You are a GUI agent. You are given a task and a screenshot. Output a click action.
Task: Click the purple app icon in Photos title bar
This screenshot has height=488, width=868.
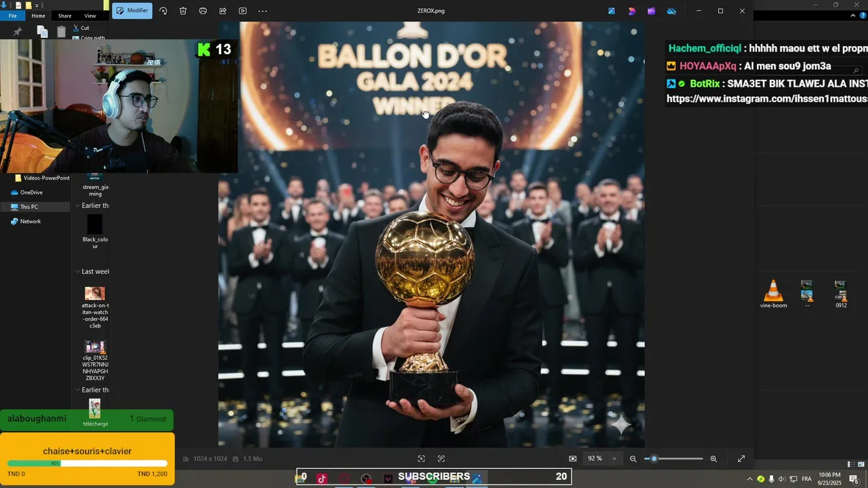click(x=652, y=11)
